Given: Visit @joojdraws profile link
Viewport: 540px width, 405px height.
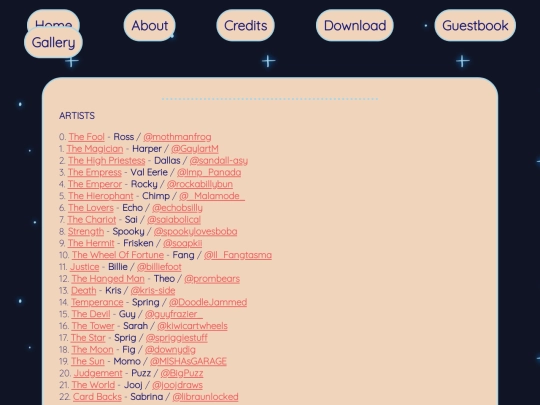Looking at the screenshot, I should tap(177, 385).
